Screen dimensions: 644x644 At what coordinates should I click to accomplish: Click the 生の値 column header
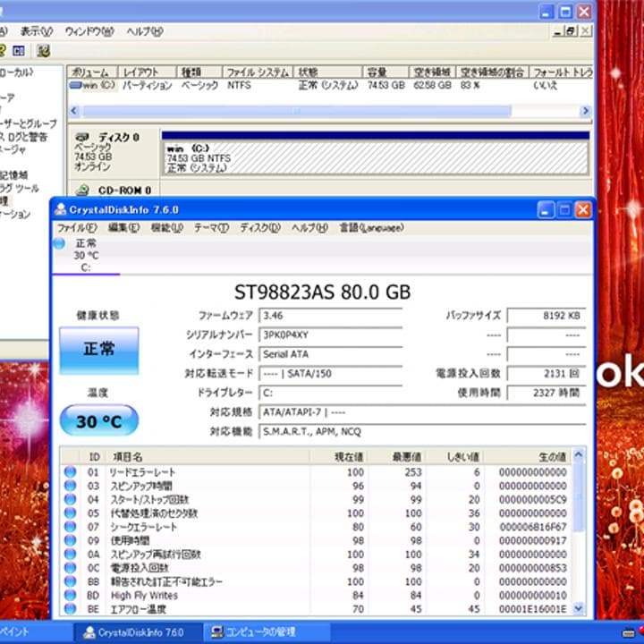click(x=529, y=456)
